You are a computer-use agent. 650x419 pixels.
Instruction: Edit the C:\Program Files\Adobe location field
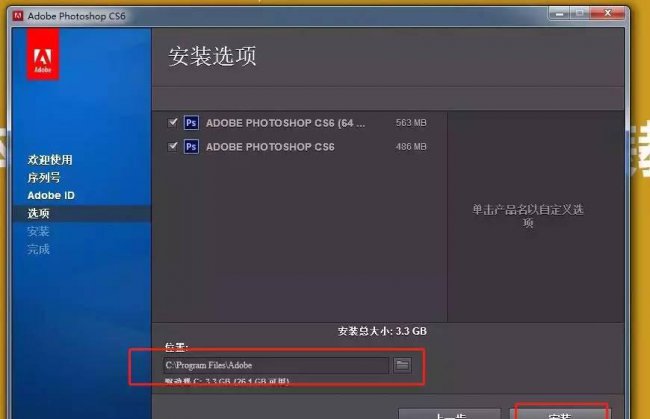point(276,365)
